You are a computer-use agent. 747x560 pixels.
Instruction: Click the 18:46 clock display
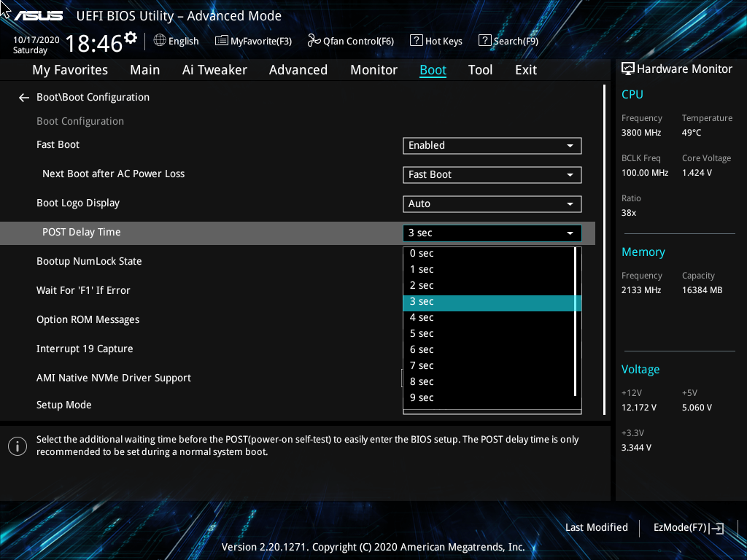click(94, 43)
